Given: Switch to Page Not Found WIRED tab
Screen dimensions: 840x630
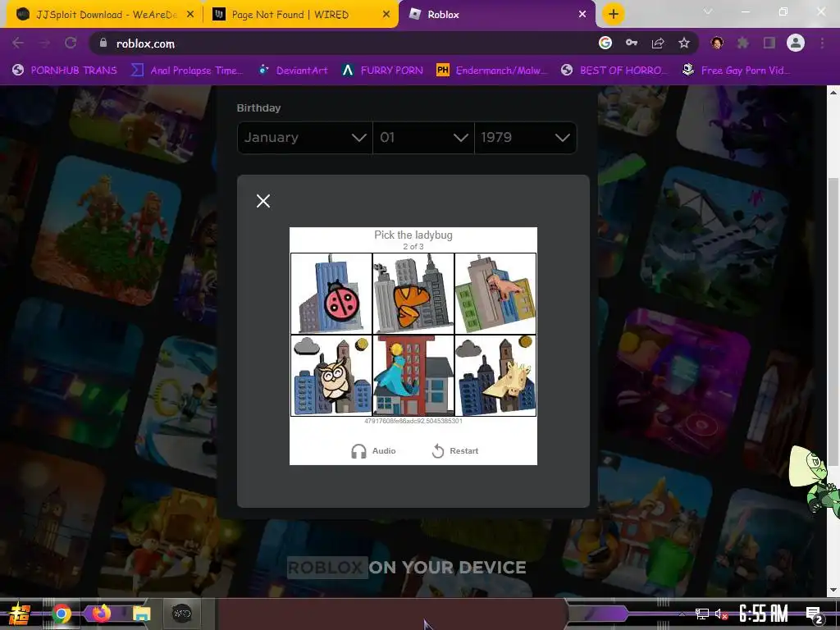Looking at the screenshot, I should tap(300, 15).
